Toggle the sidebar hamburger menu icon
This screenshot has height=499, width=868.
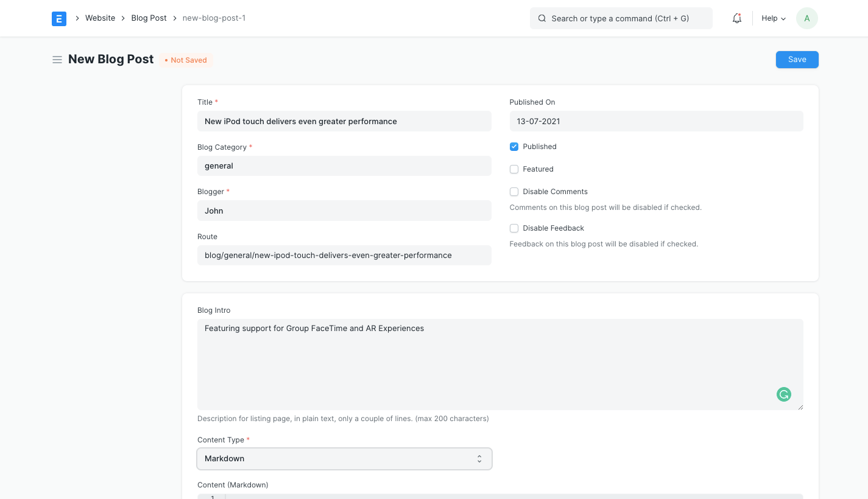click(57, 60)
